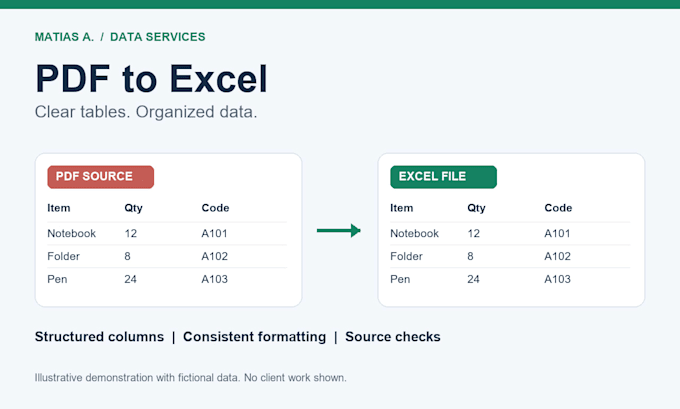Click the "MATIAS A." name text
This screenshot has height=409, width=680.
[x=64, y=37]
